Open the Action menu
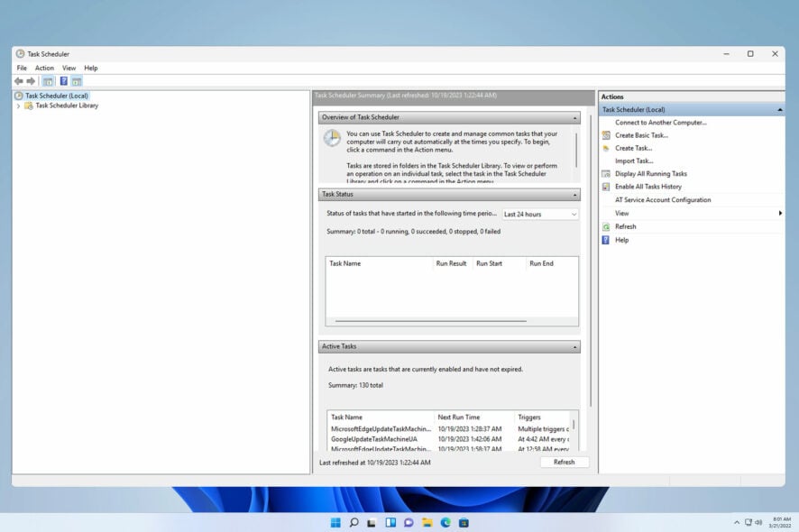The width and height of the screenshot is (799, 532). pyautogui.click(x=44, y=68)
